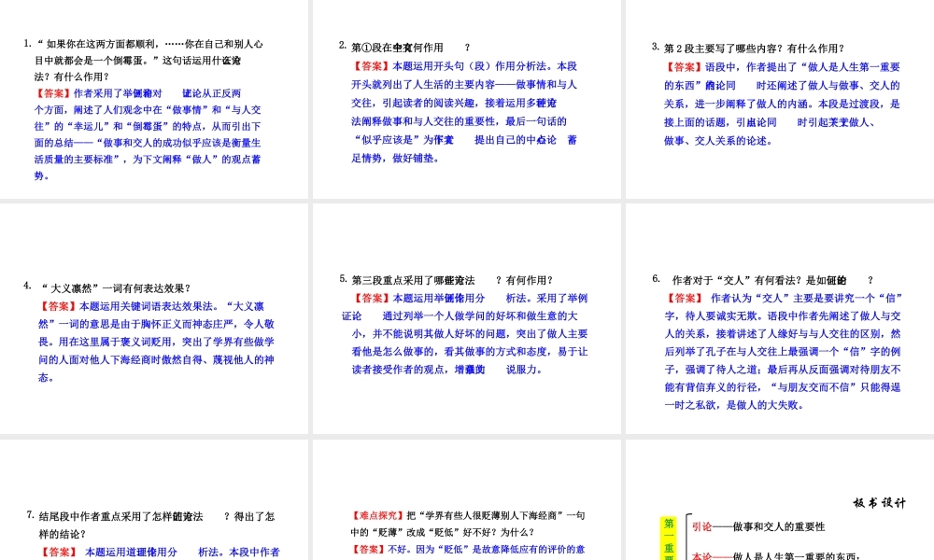Click the red 【答案】 label in slide 6
The image size is (934, 560).
685,298
